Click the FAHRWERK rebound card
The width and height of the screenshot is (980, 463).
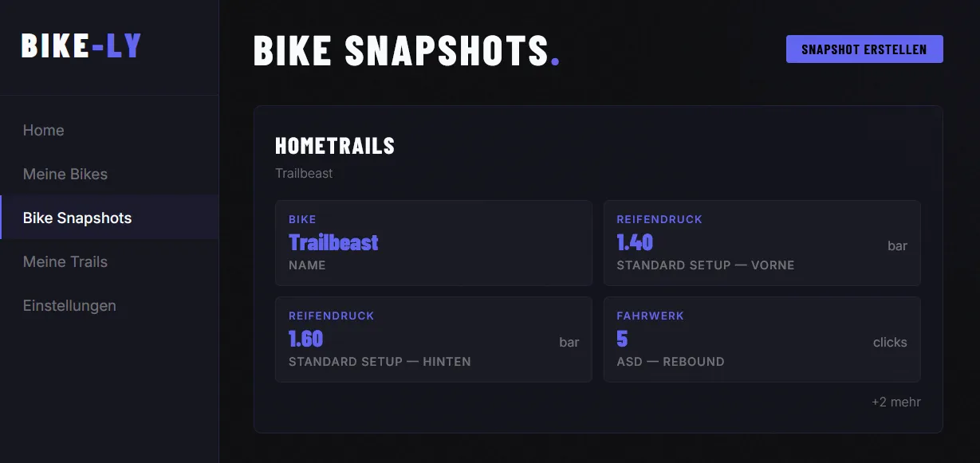[762, 339]
